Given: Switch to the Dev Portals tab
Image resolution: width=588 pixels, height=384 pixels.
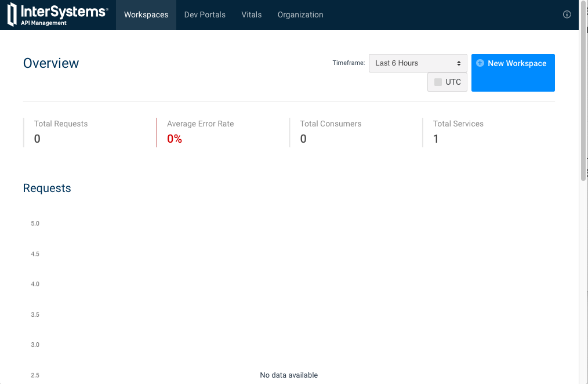Looking at the screenshot, I should [x=205, y=15].
